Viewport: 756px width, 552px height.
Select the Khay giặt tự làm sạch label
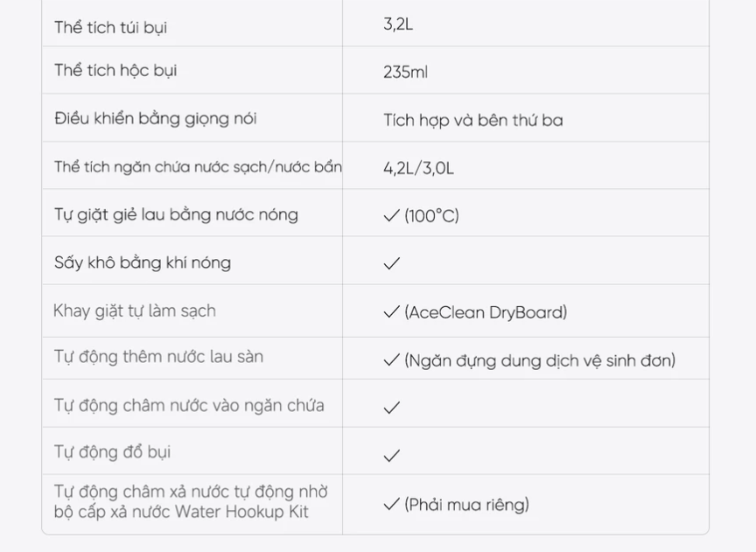click(x=134, y=311)
